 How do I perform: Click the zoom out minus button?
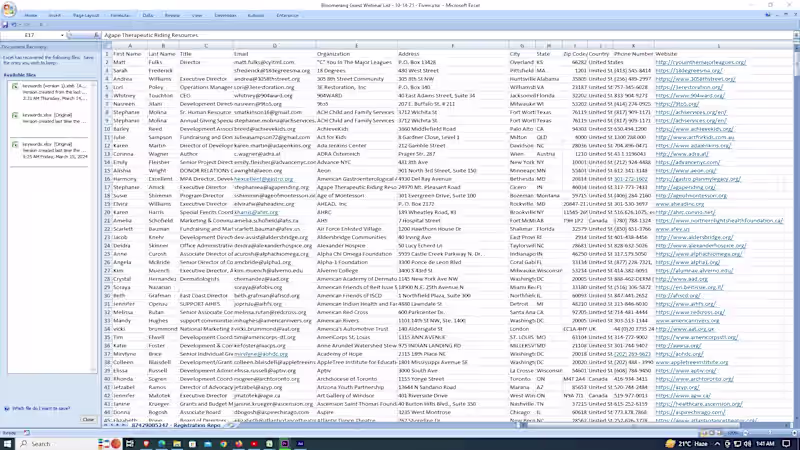click(746, 433)
